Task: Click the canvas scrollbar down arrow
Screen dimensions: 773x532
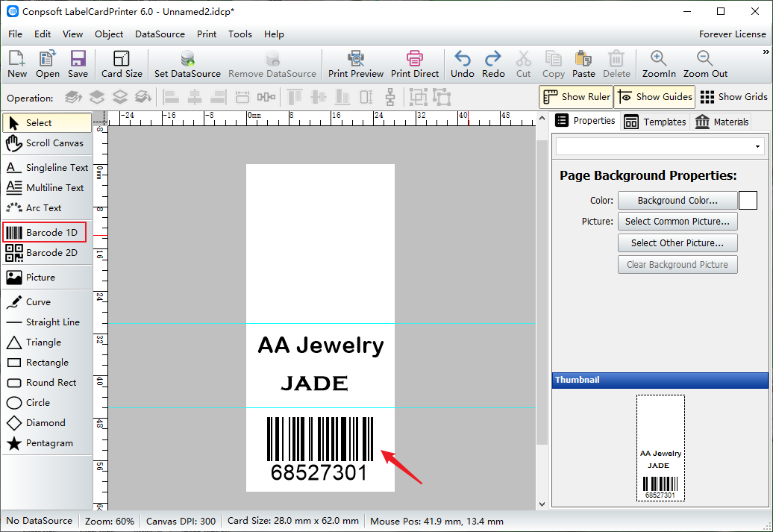Action: (x=542, y=504)
